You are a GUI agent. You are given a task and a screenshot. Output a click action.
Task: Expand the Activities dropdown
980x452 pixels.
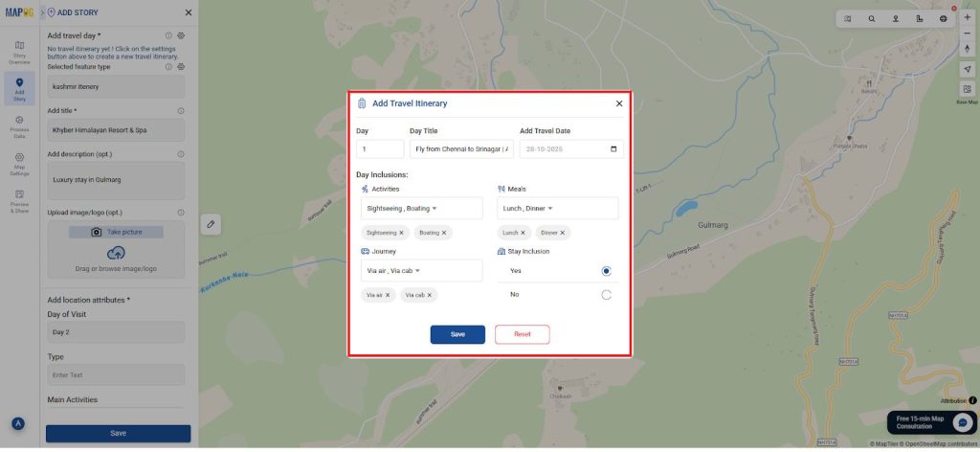tap(422, 208)
